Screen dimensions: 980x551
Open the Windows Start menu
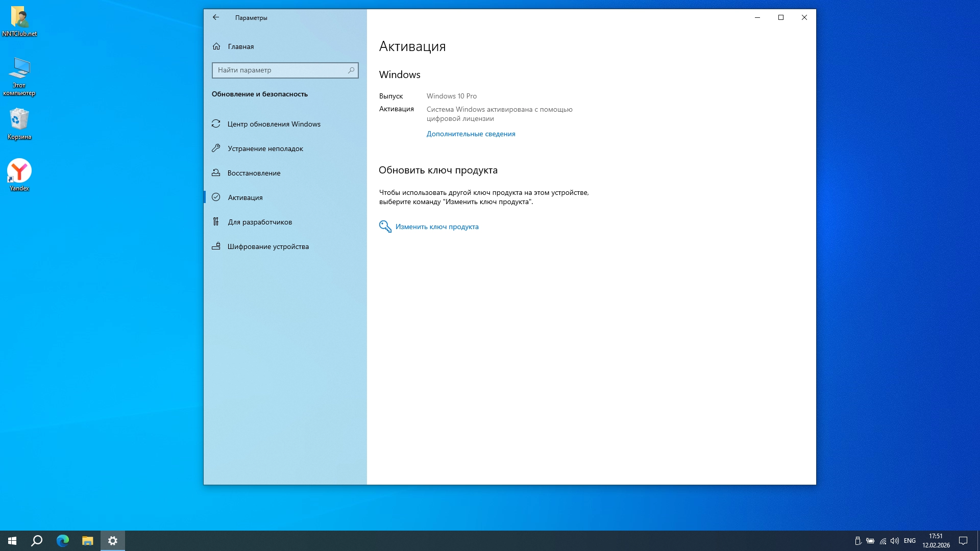tap(12, 541)
